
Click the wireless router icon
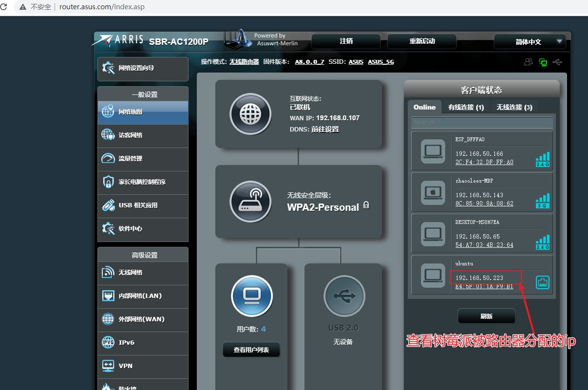(250, 202)
